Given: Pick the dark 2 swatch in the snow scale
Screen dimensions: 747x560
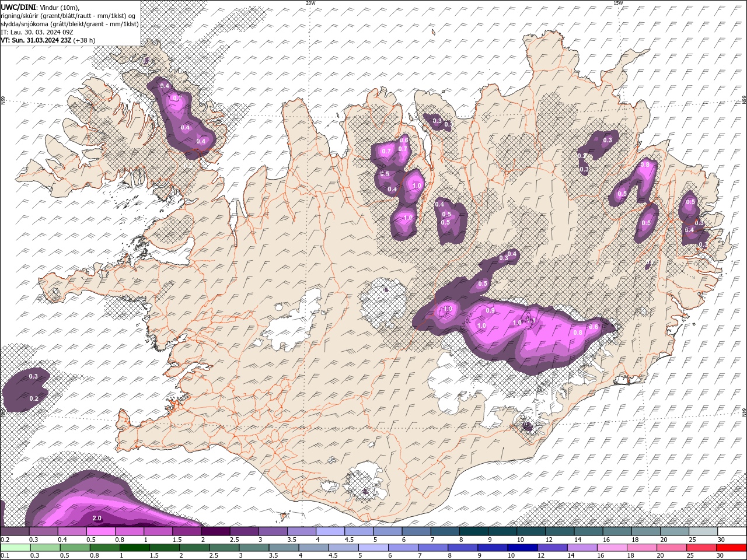Looking at the screenshot, I should (215, 531).
